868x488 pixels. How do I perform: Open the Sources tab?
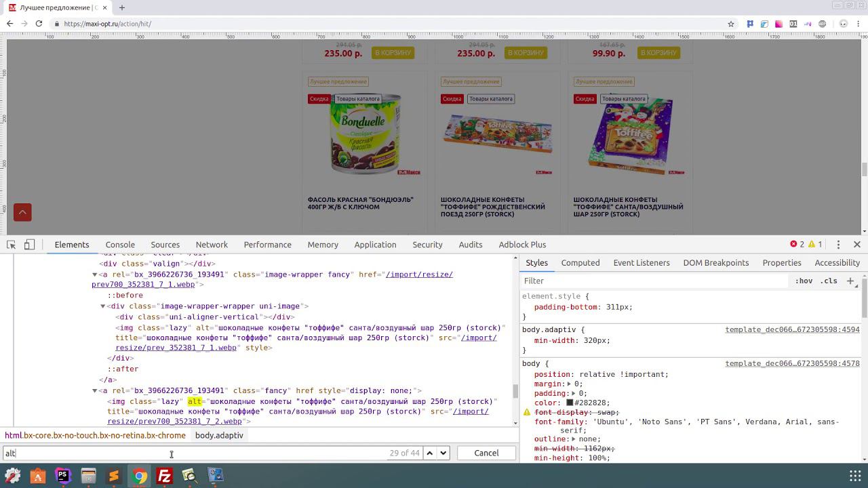tap(165, 245)
